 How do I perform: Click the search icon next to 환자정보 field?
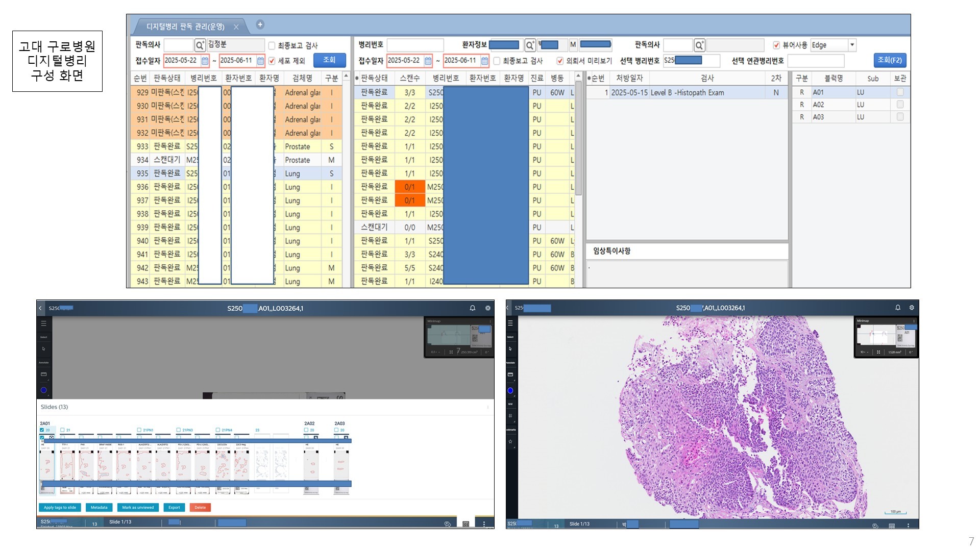530,45
